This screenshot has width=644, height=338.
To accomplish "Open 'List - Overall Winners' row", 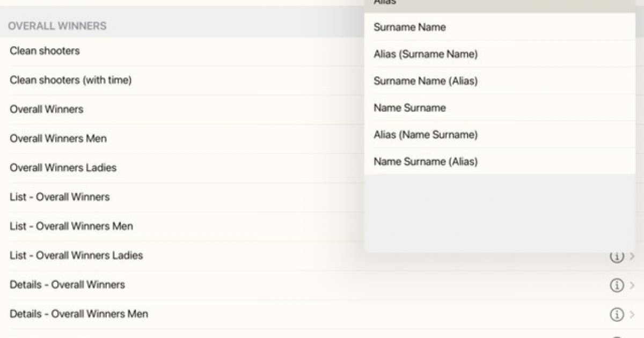I will click(60, 197).
